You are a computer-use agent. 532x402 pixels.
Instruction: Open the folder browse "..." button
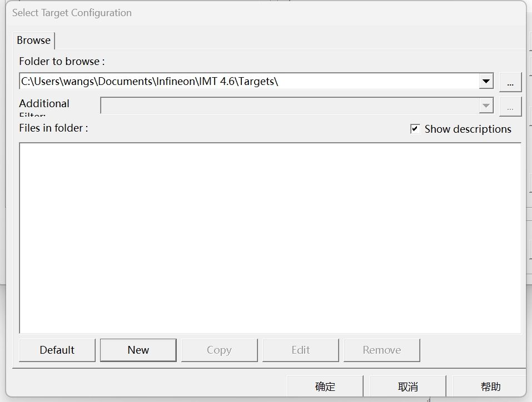[510, 81]
